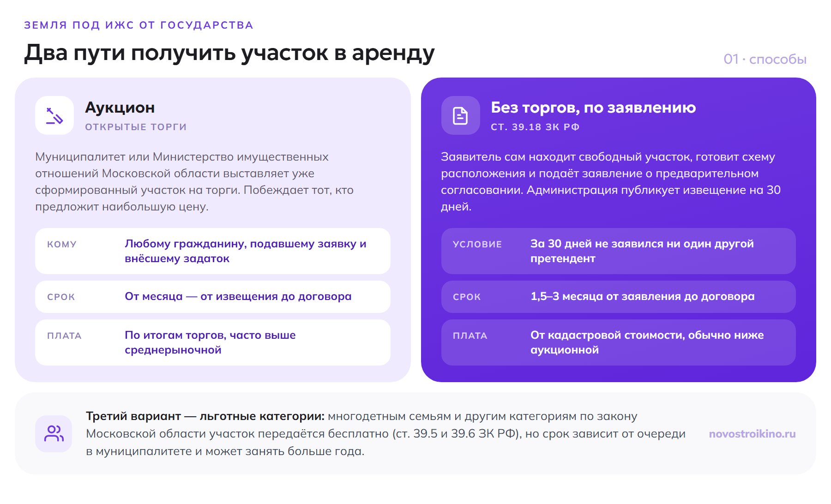The width and height of the screenshot is (831, 504).
Task: Click the КОМУ label in Аукцион card
Action: [x=62, y=244]
